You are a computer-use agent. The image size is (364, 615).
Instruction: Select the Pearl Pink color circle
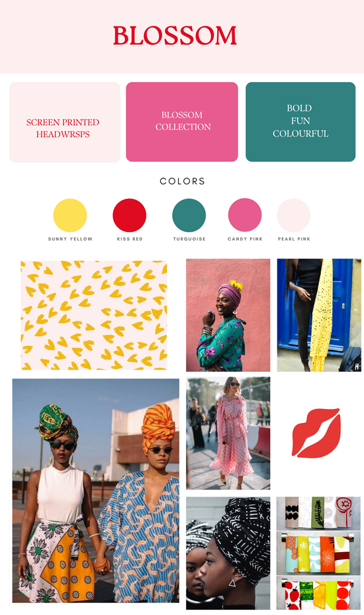(x=293, y=215)
